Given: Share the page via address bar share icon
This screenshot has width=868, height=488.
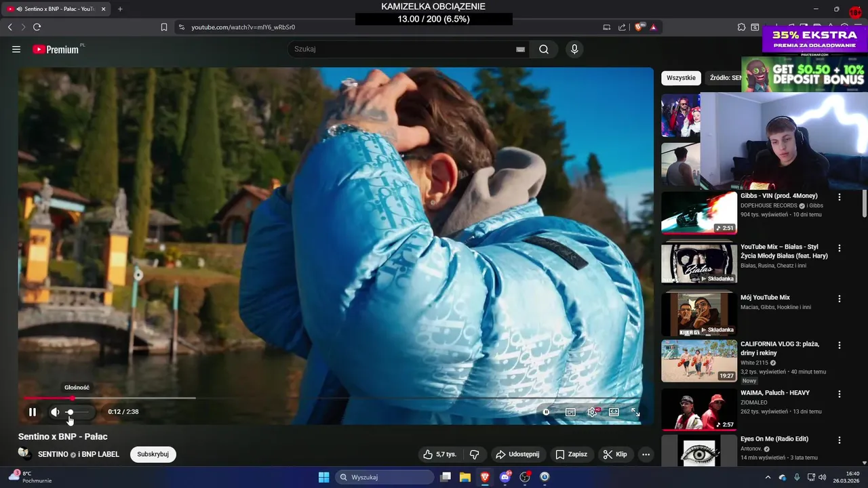Looking at the screenshot, I should [x=622, y=27].
